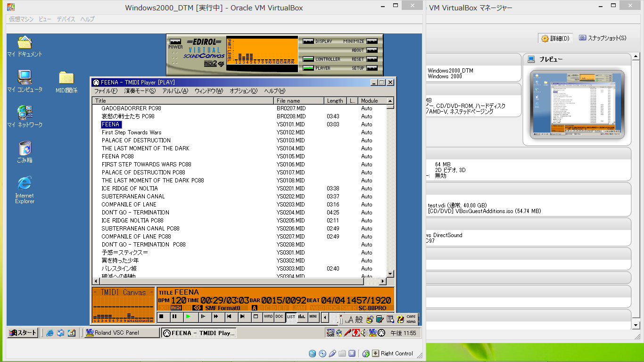Image resolution: width=644 pixels, height=362 pixels.
Task: Click the IME help question mark icon
Action: pos(401,319)
